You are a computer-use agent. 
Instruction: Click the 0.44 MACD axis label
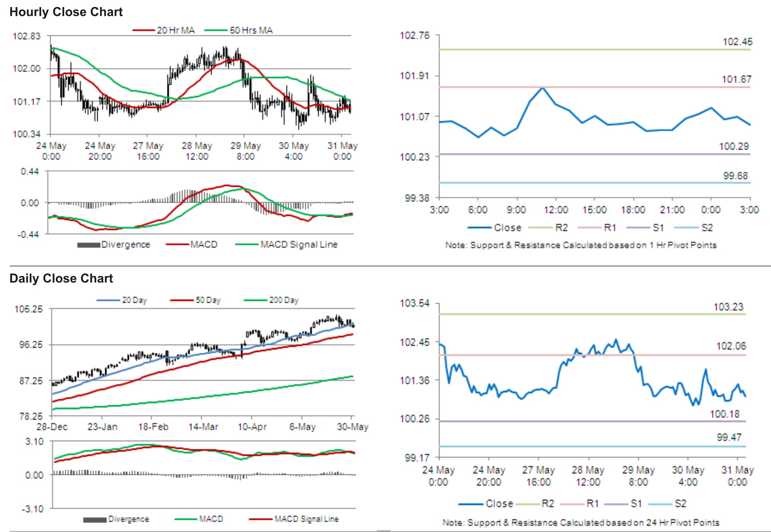tap(30, 172)
